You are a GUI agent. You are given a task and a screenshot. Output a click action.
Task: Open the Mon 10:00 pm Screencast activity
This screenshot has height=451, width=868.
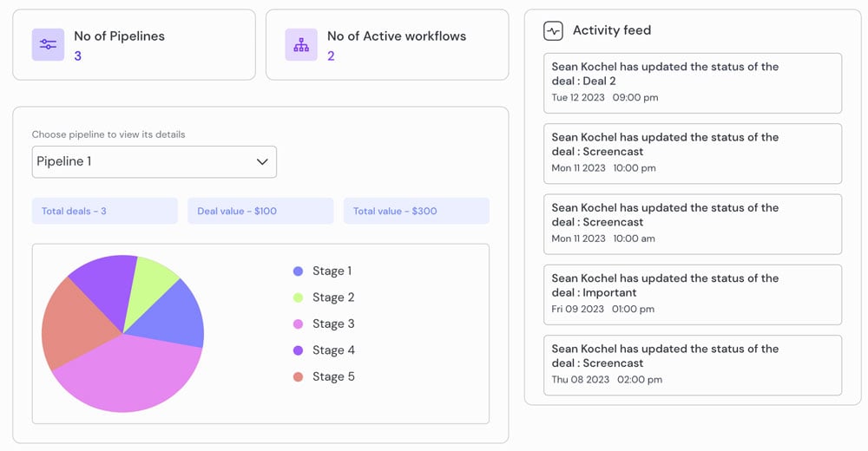(x=693, y=154)
